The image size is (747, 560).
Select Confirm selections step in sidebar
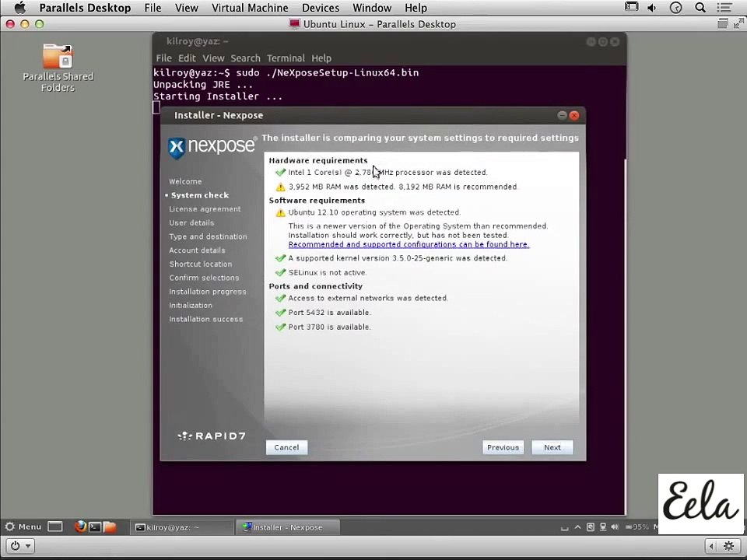coord(204,278)
